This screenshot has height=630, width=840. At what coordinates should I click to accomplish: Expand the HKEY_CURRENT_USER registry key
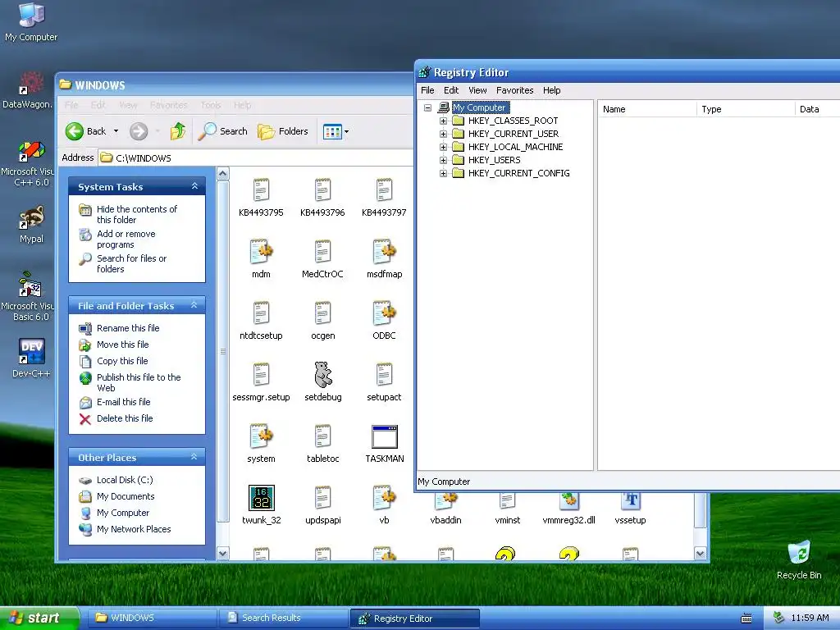(443, 134)
